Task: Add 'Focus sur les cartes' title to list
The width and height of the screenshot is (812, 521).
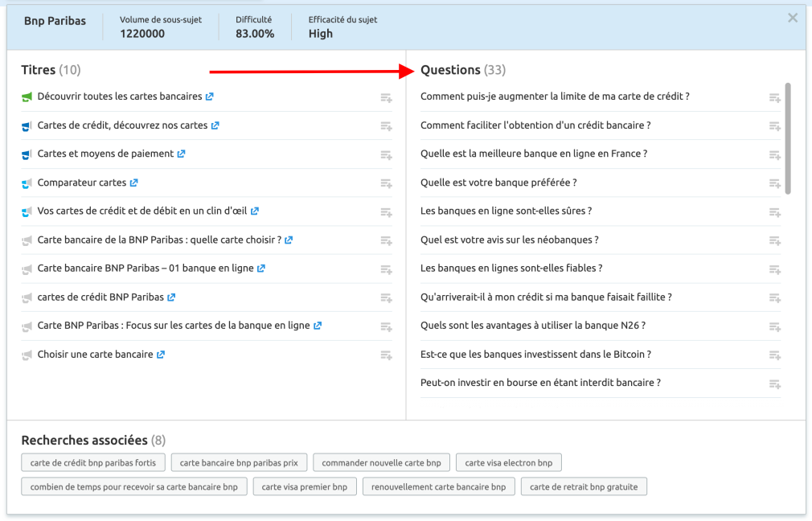Action: pos(387,327)
